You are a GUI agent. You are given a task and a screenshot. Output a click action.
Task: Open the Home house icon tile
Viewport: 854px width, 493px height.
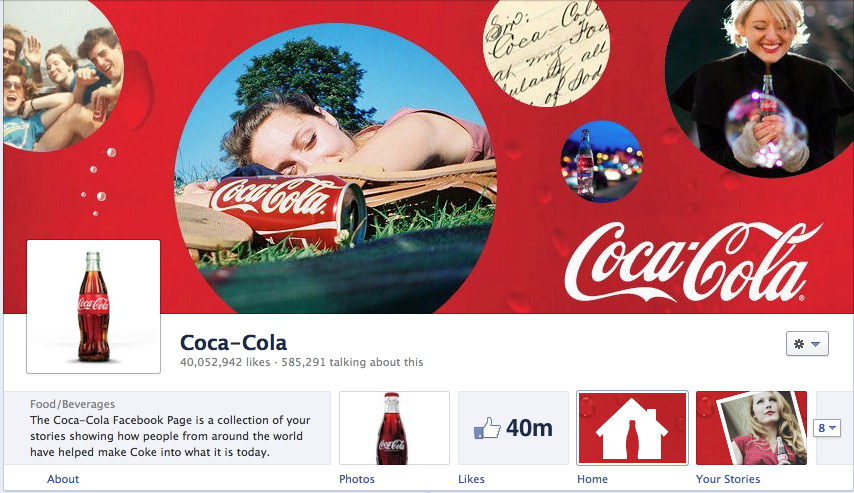[632, 428]
